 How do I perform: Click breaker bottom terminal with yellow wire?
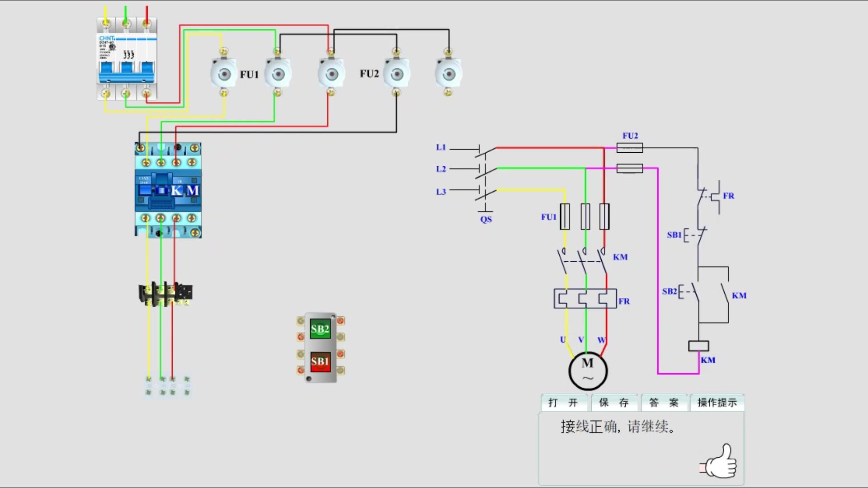pyautogui.click(x=106, y=94)
